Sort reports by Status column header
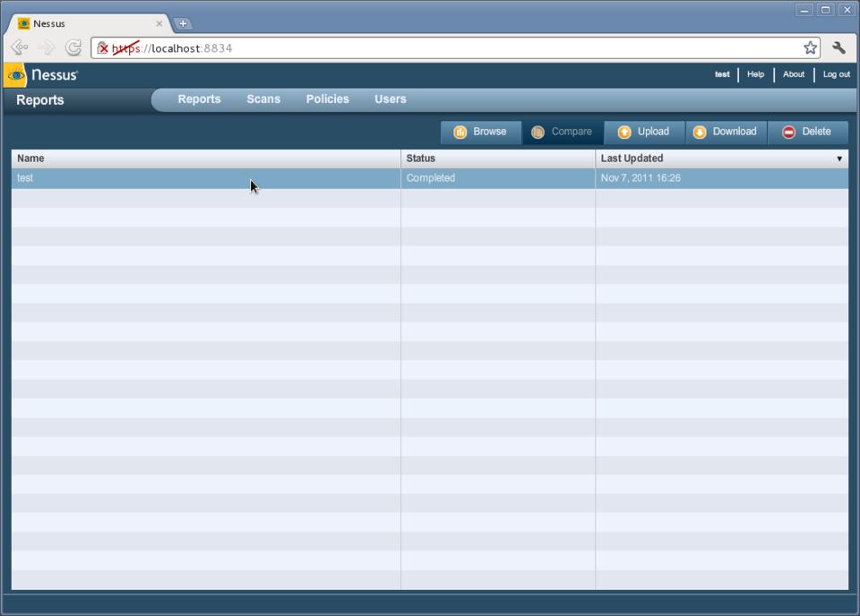The image size is (860, 616). click(x=421, y=158)
